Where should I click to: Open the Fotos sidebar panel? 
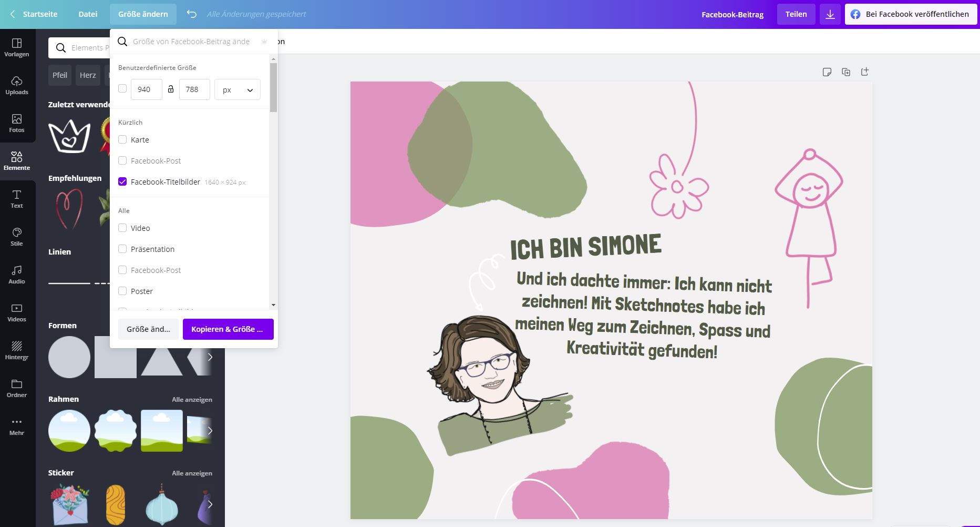click(x=17, y=123)
